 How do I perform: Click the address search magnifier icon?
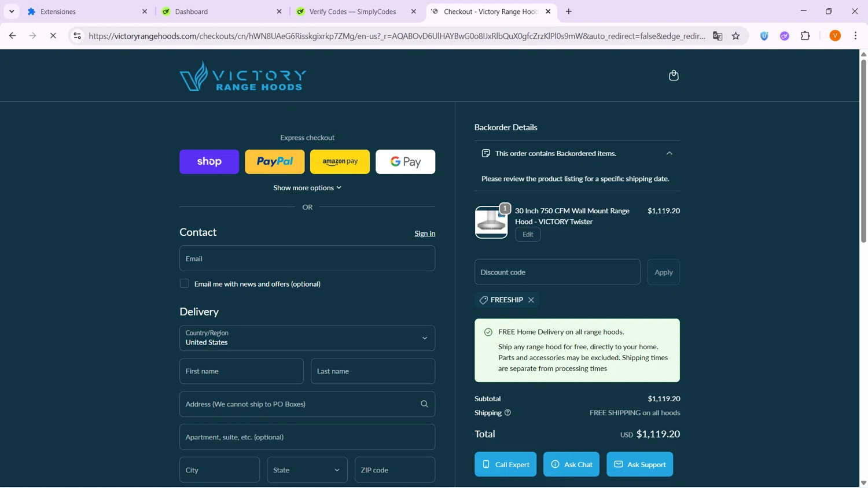click(x=424, y=404)
